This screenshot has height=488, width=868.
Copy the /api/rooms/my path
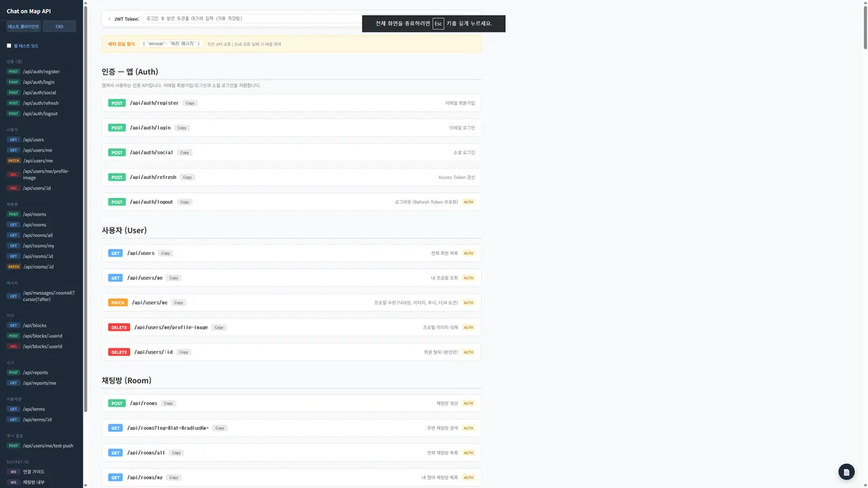click(x=174, y=477)
